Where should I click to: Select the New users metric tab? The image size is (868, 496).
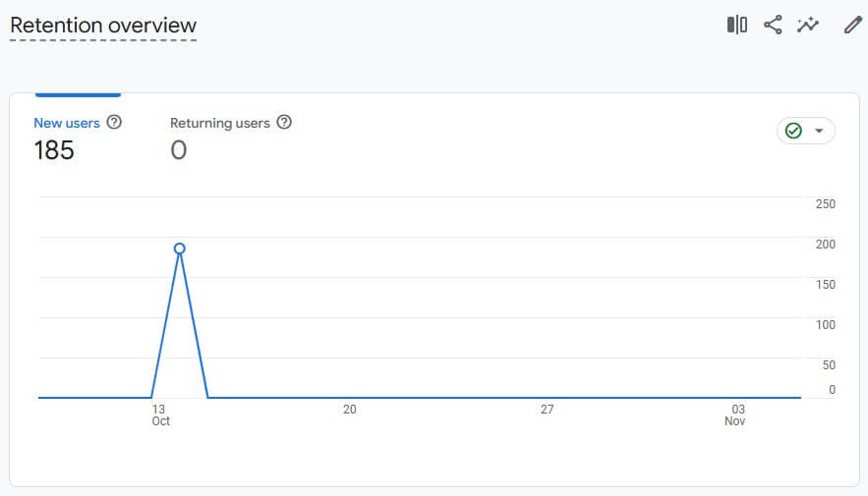(x=67, y=123)
